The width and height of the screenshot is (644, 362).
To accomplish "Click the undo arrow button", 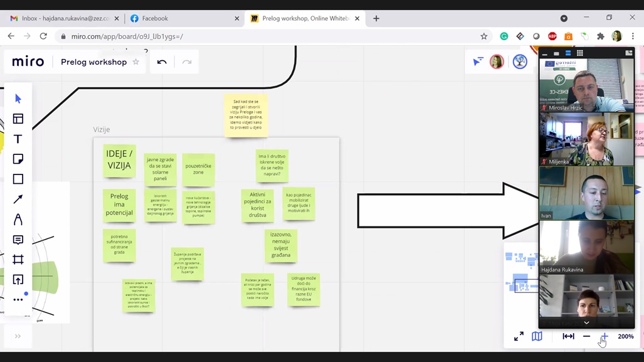I will [x=162, y=62].
